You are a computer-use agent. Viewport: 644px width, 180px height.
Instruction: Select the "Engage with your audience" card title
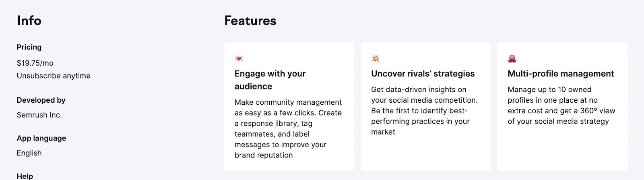tap(270, 80)
